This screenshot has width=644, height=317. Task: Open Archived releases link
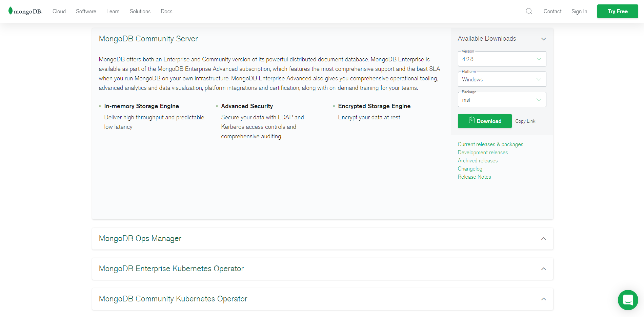pos(478,161)
